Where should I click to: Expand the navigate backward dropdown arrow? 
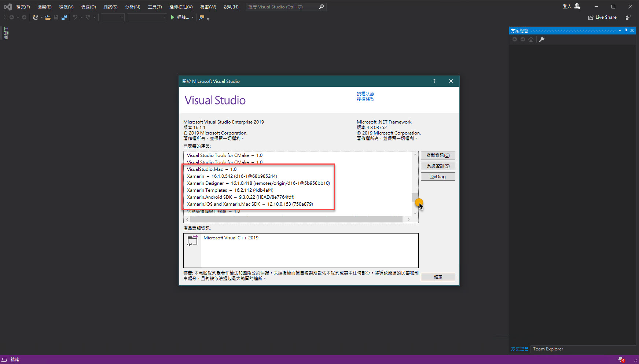[18, 17]
